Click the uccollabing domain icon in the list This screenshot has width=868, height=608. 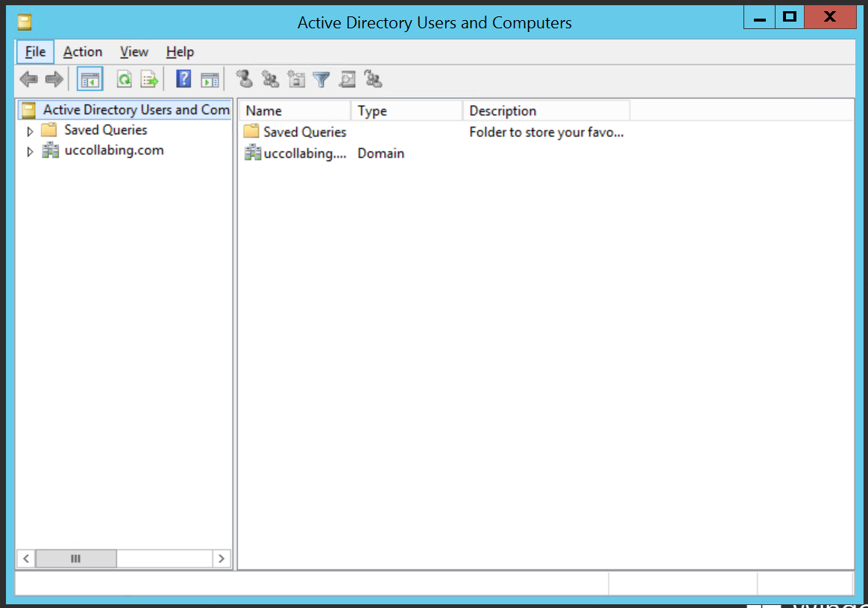point(253,152)
